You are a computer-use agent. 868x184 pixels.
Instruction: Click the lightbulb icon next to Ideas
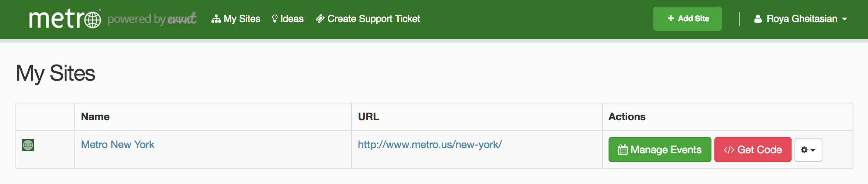[x=275, y=19]
